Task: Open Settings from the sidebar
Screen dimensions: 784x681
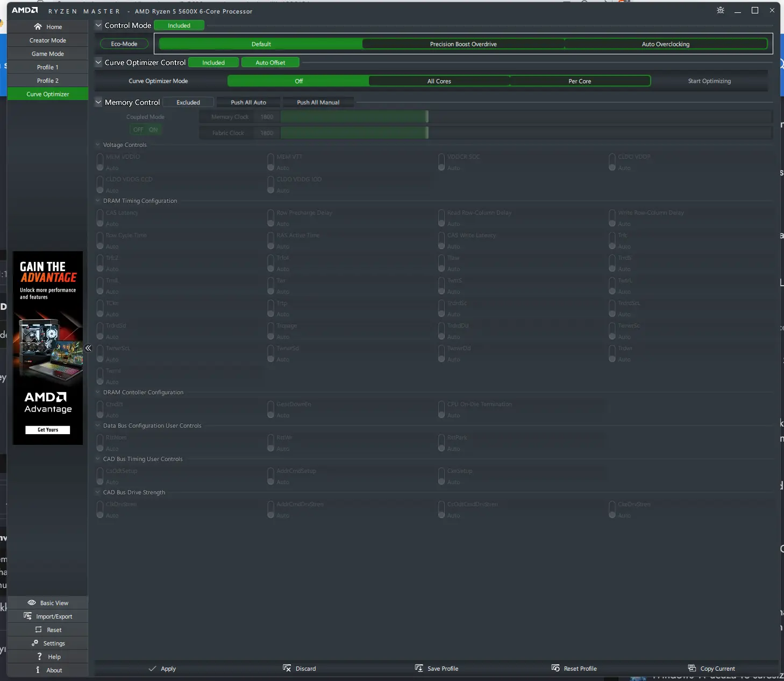Action: (x=48, y=643)
